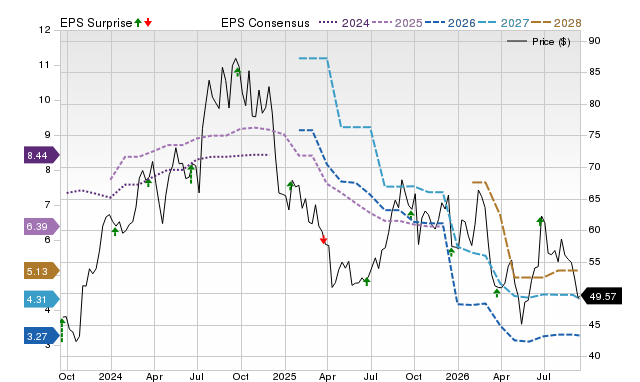This screenshot has width=640, height=382.
Task: Click the 90 price axis label
Action: [594, 40]
